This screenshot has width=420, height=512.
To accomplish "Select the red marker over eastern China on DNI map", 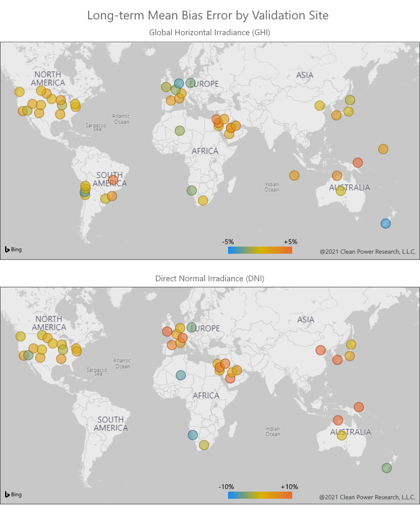I will (321, 351).
